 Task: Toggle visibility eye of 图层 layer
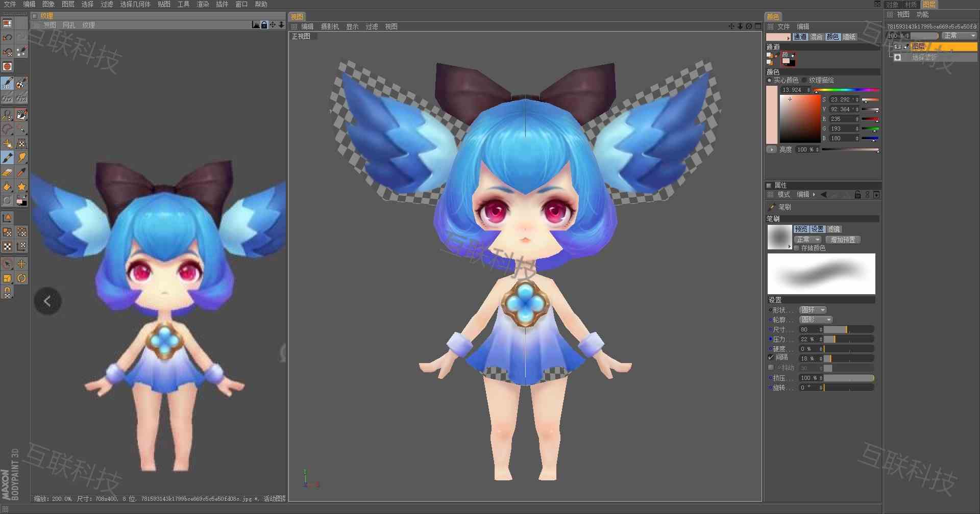[898, 46]
